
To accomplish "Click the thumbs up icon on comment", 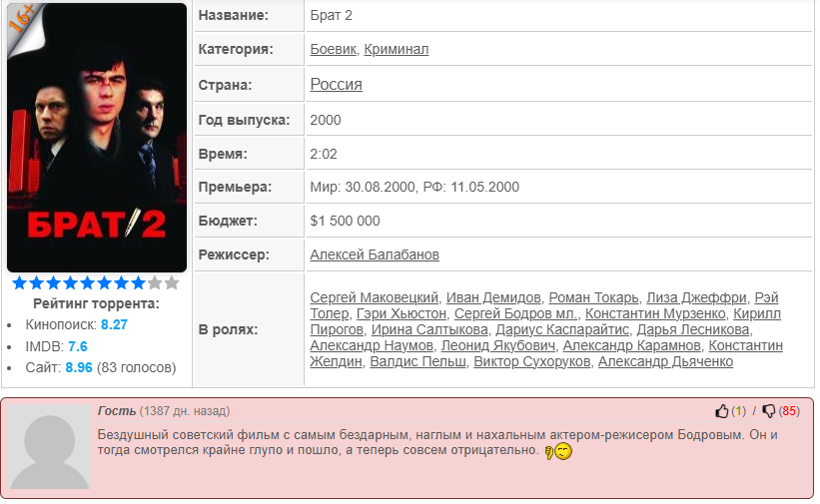I will 722,411.
